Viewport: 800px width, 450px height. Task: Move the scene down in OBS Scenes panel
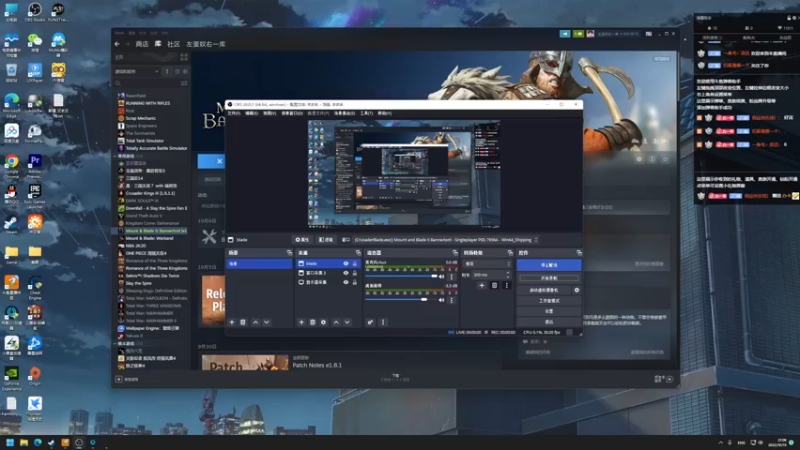tap(266, 322)
